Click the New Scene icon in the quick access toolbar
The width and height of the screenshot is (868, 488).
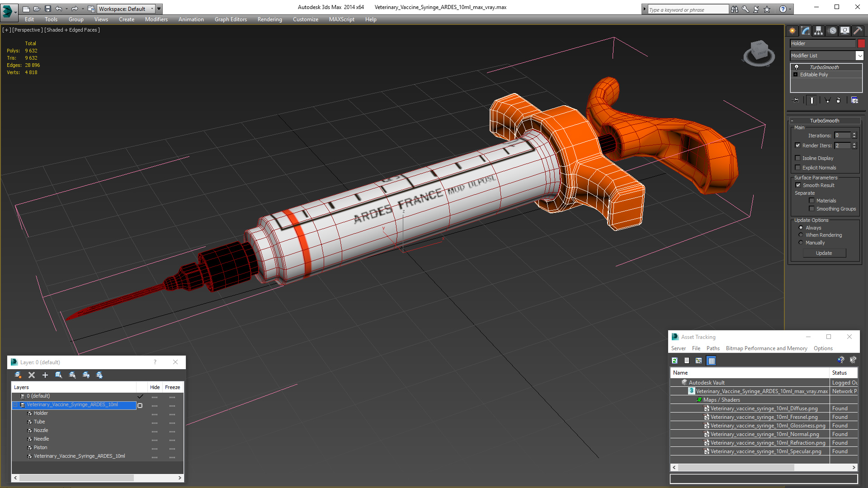coord(26,9)
